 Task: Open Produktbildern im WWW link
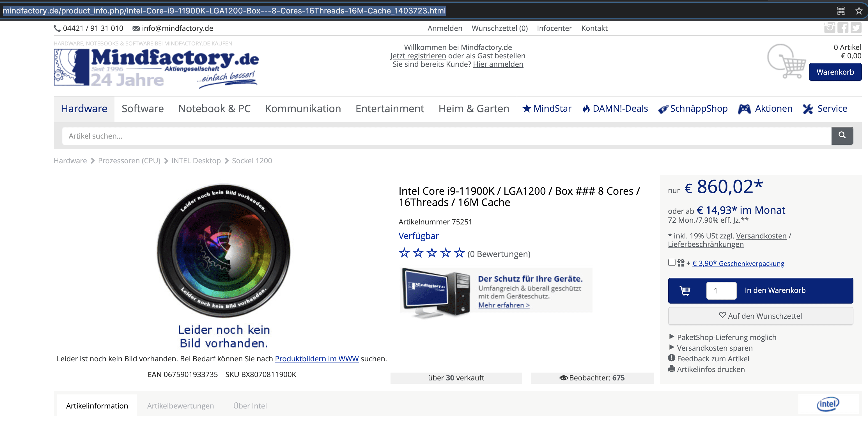click(316, 359)
